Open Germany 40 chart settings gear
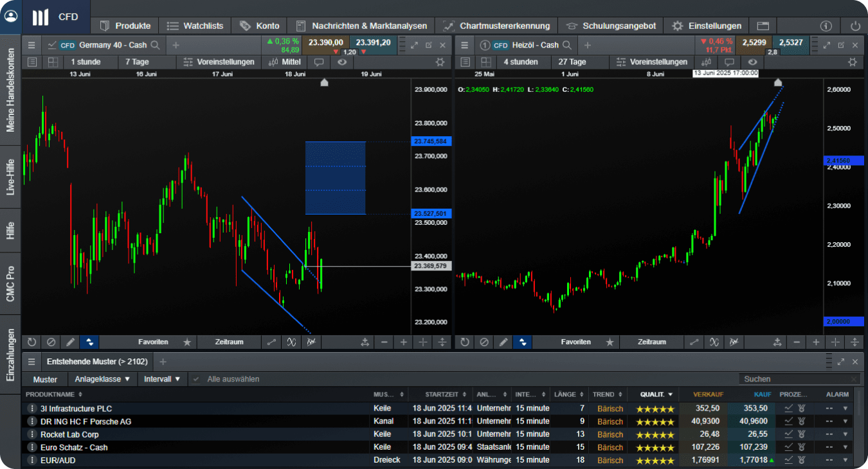 tap(440, 62)
